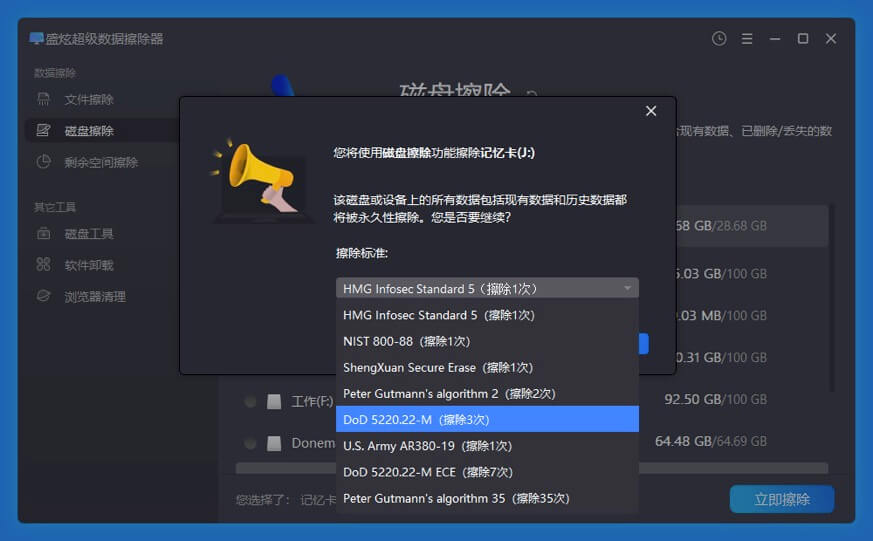Click the vertical scrollbar of drive list

point(831,298)
